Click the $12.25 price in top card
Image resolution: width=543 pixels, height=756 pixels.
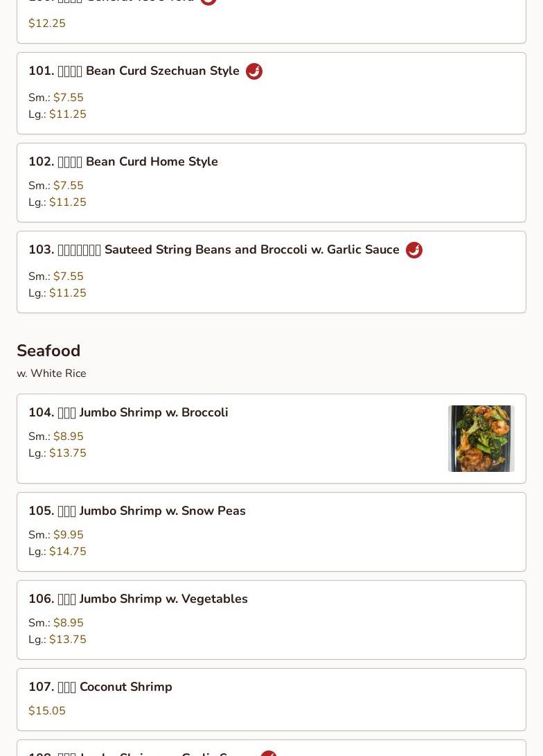click(47, 24)
